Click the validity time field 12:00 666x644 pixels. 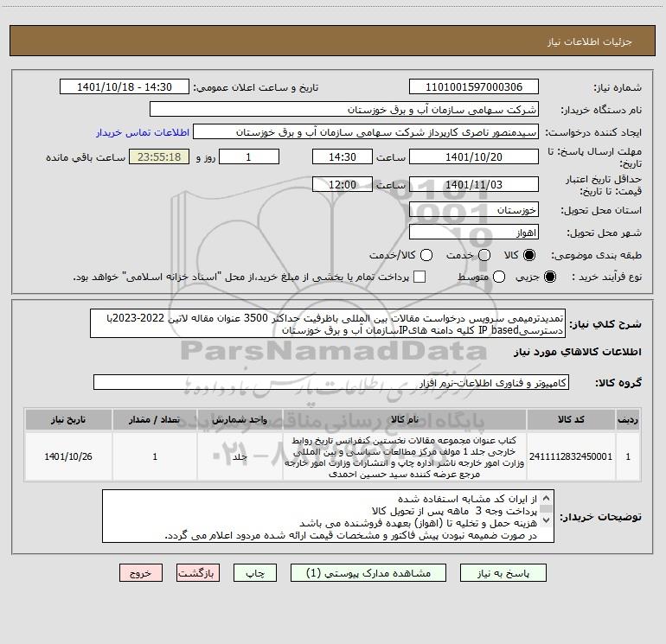click(x=343, y=185)
